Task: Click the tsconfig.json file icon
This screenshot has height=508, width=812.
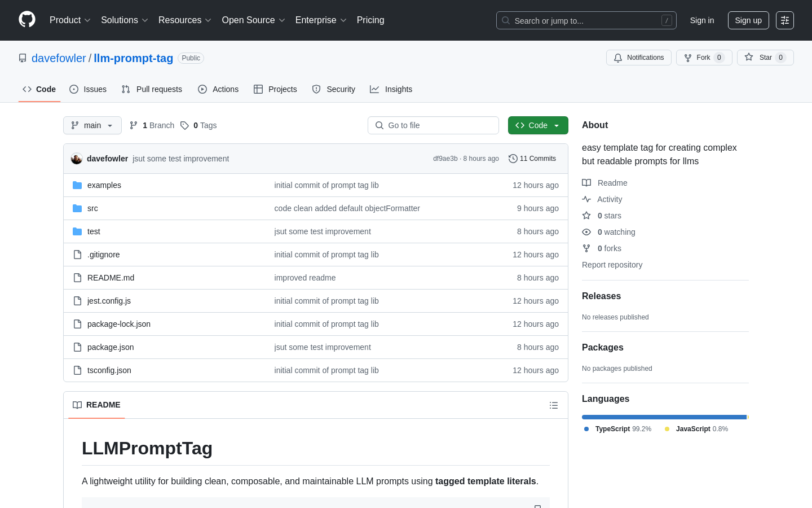Action: point(77,370)
